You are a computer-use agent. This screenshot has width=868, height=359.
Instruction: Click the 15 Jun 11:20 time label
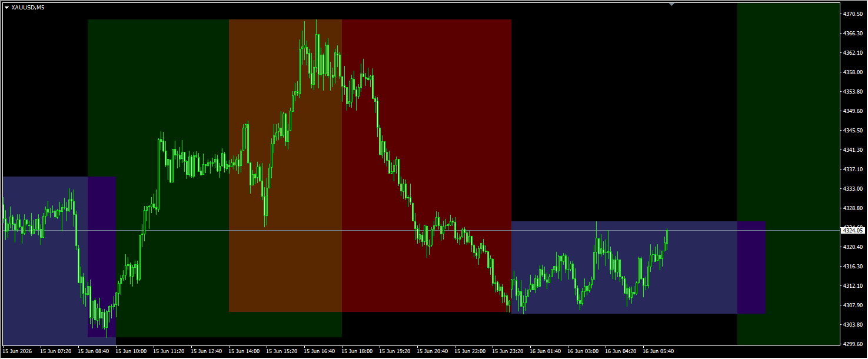[x=168, y=351]
